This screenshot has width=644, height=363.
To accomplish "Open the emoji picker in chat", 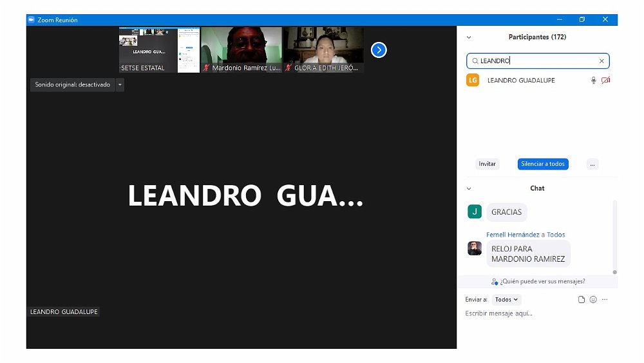I will click(x=593, y=300).
